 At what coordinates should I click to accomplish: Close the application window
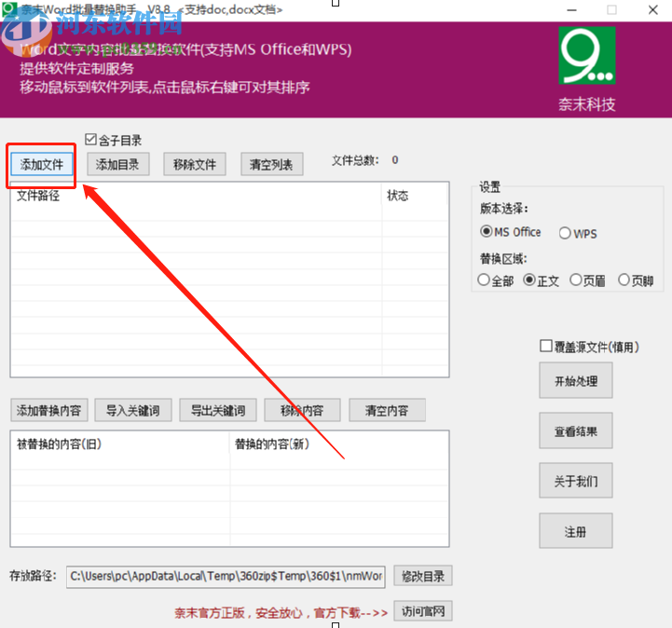coord(652,10)
